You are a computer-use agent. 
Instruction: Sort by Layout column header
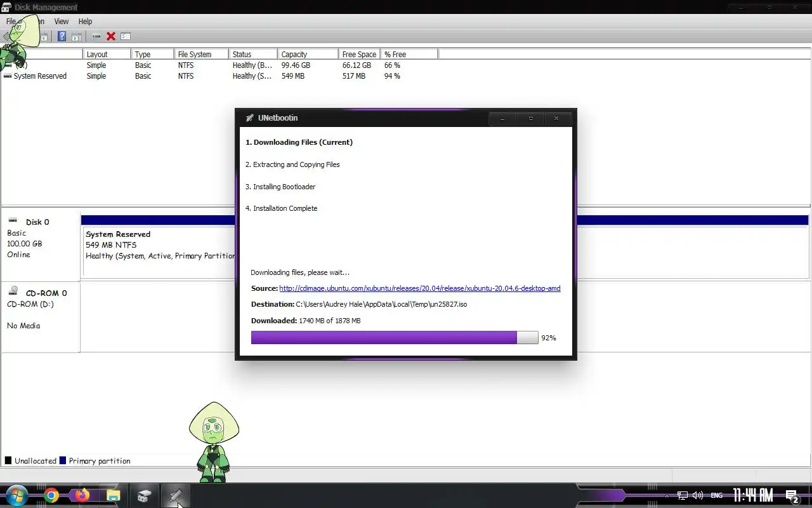click(x=107, y=55)
